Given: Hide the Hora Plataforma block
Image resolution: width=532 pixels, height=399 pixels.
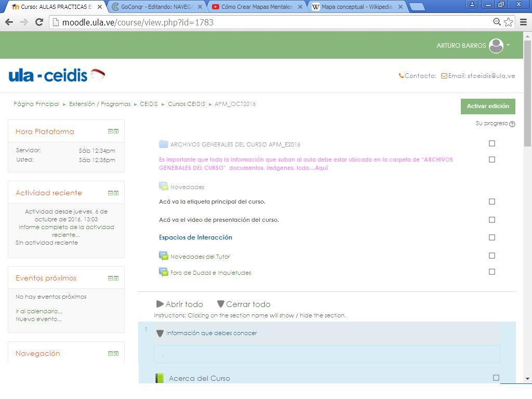Looking at the screenshot, I should [110, 131].
